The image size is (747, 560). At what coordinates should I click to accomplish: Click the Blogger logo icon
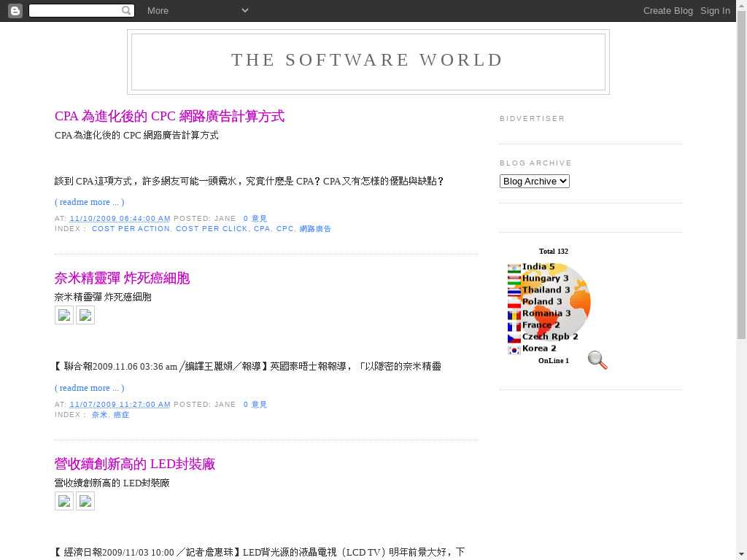pyautogui.click(x=15, y=10)
